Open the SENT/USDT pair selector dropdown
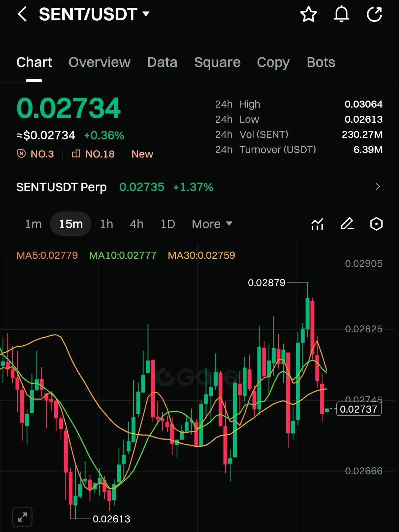Image resolution: width=399 pixels, height=532 pixels. (x=94, y=14)
